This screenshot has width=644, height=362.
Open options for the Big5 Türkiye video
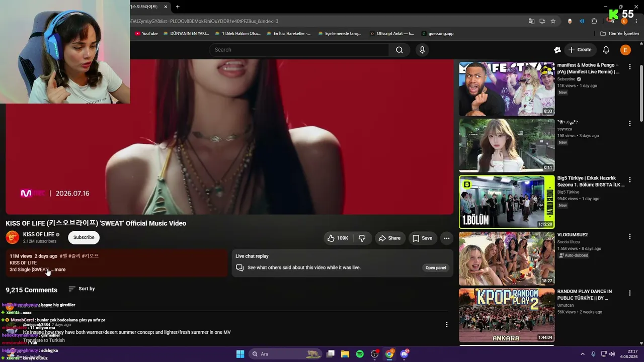[629, 180]
